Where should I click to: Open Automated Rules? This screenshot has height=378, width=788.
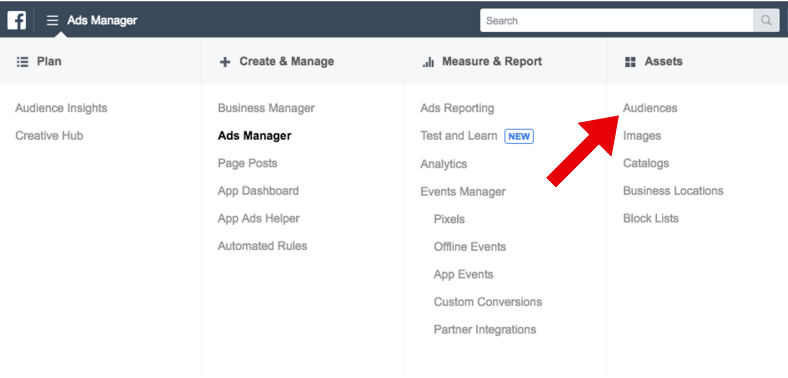tap(262, 246)
